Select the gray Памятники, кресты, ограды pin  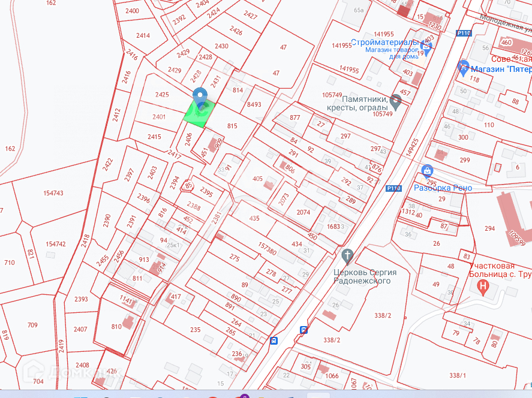point(396,102)
